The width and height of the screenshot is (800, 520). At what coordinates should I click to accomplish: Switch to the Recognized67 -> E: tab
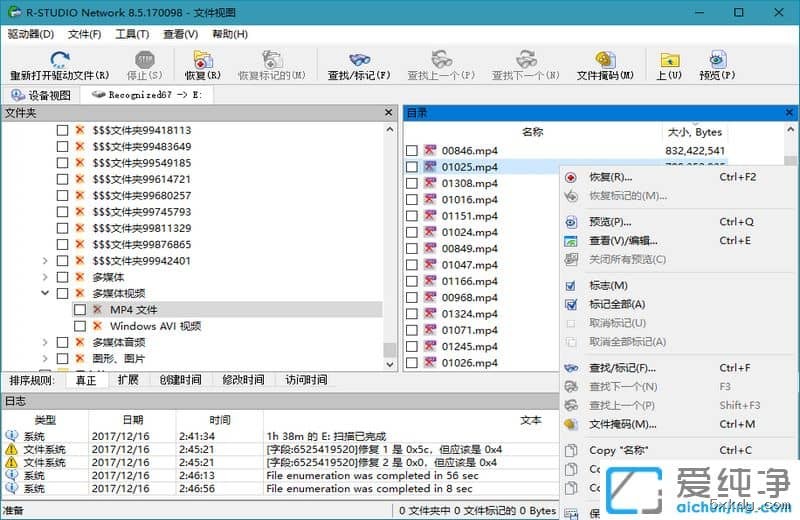(147, 95)
